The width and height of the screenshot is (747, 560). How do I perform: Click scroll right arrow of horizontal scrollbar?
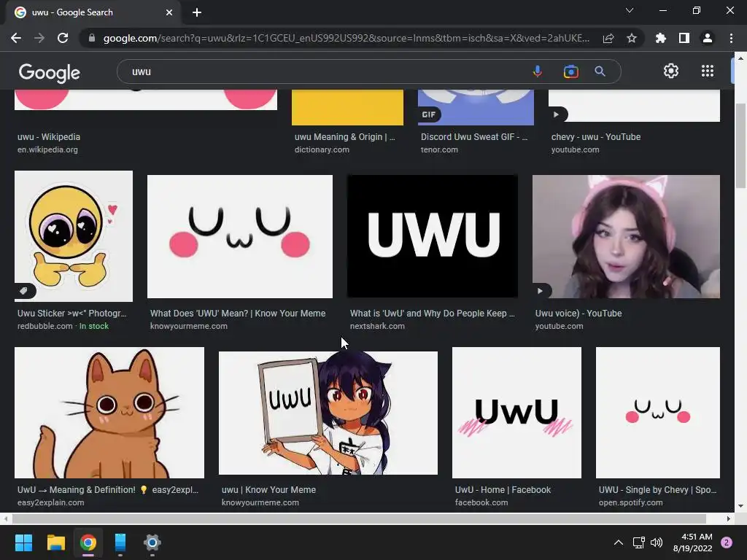[729, 518]
